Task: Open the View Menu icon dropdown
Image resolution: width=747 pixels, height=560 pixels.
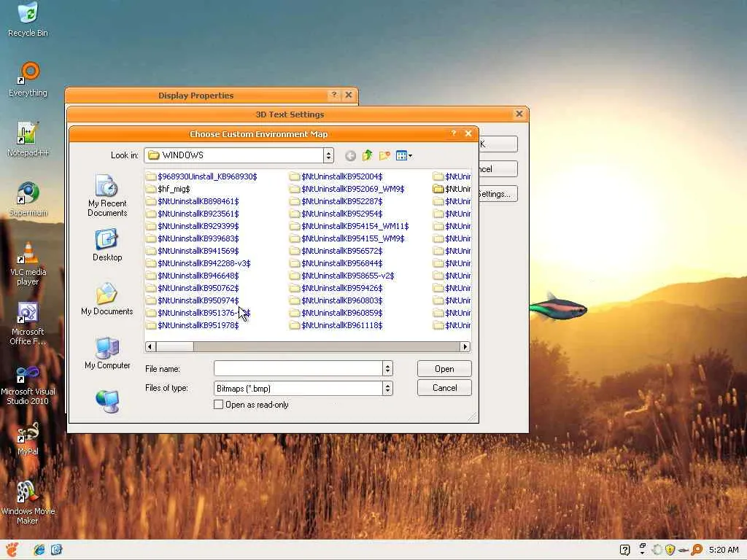Action: (x=404, y=155)
